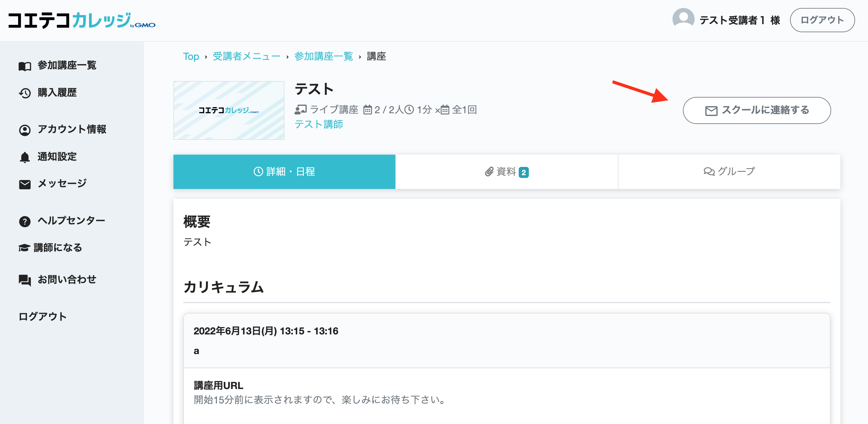Screen dimensions: 868x424
Task: Follow the 参加講座一覧 breadcrumb link
Action: pyautogui.click(x=324, y=56)
